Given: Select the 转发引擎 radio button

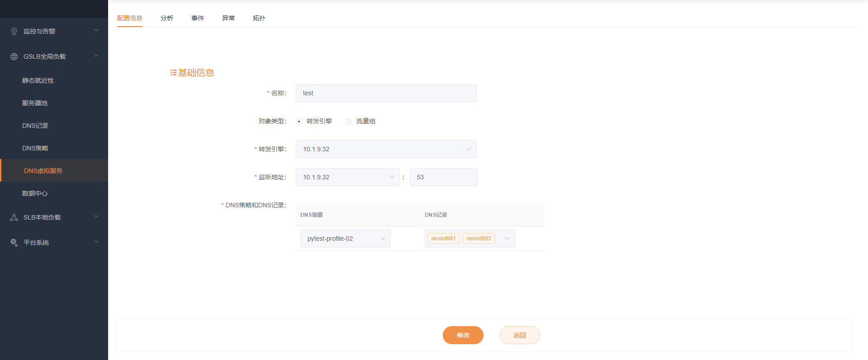Looking at the screenshot, I should (x=299, y=122).
